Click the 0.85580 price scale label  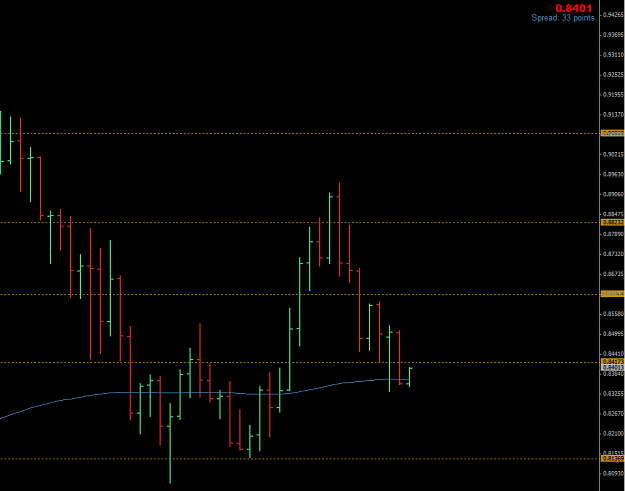pyautogui.click(x=613, y=314)
